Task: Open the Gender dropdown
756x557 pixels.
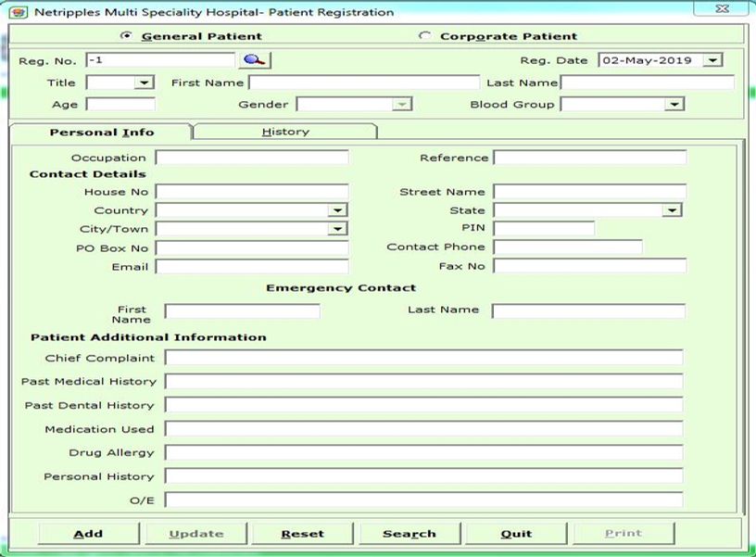Action: point(401,104)
